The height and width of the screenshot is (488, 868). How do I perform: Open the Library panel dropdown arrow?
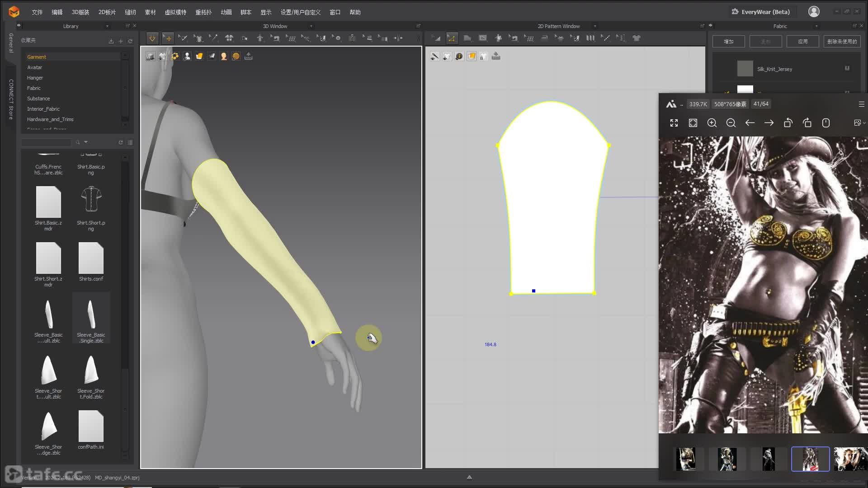coord(107,26)
